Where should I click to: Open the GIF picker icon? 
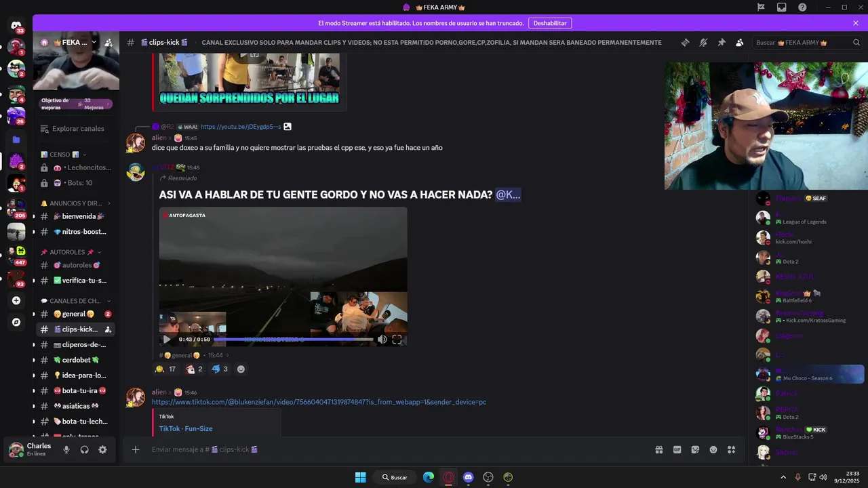coord(677,449)
